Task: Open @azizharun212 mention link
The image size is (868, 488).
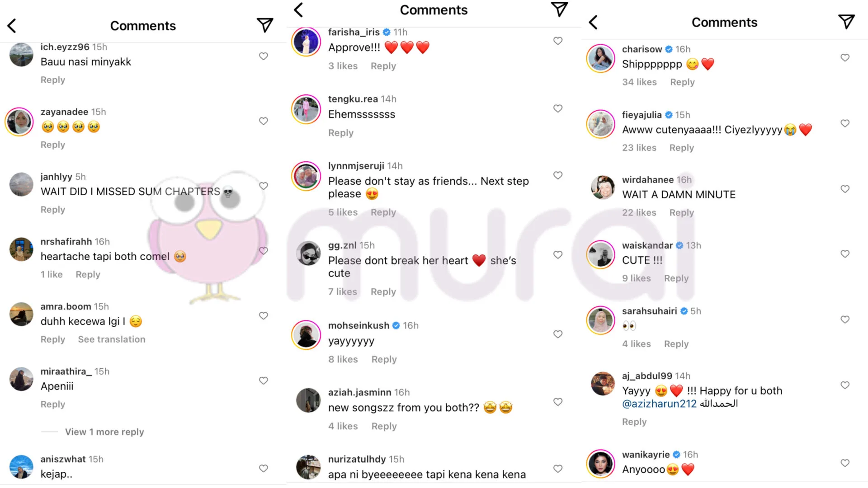Action: 659,404
